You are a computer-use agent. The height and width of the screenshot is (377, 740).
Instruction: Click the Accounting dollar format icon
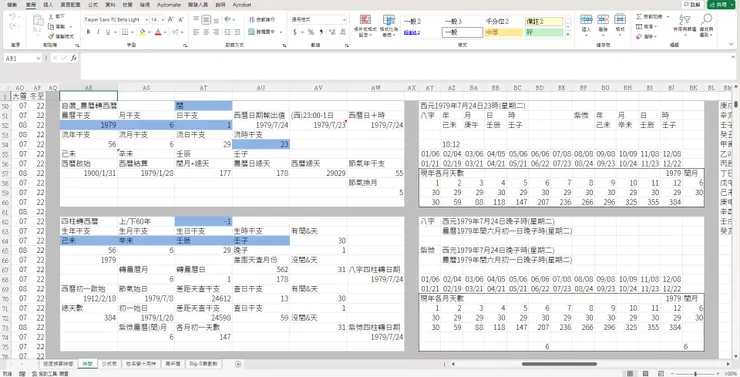(295, 32)
